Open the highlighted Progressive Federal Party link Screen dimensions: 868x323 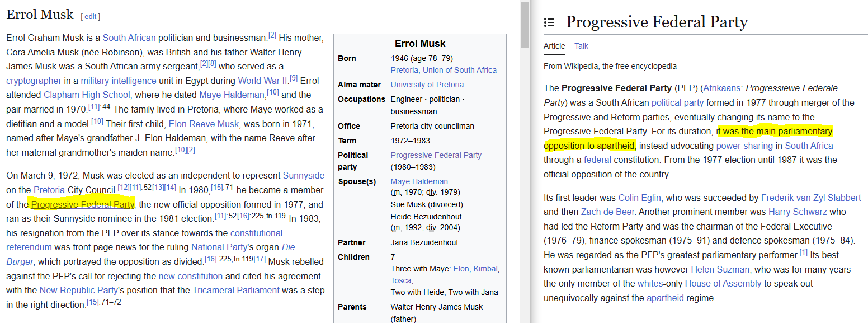(82, 204)
